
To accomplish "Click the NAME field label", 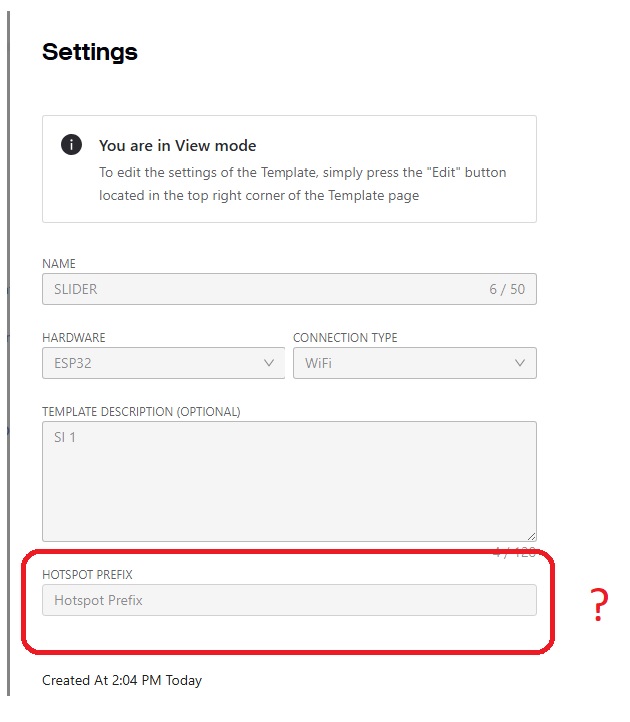I will click(59, 264).
